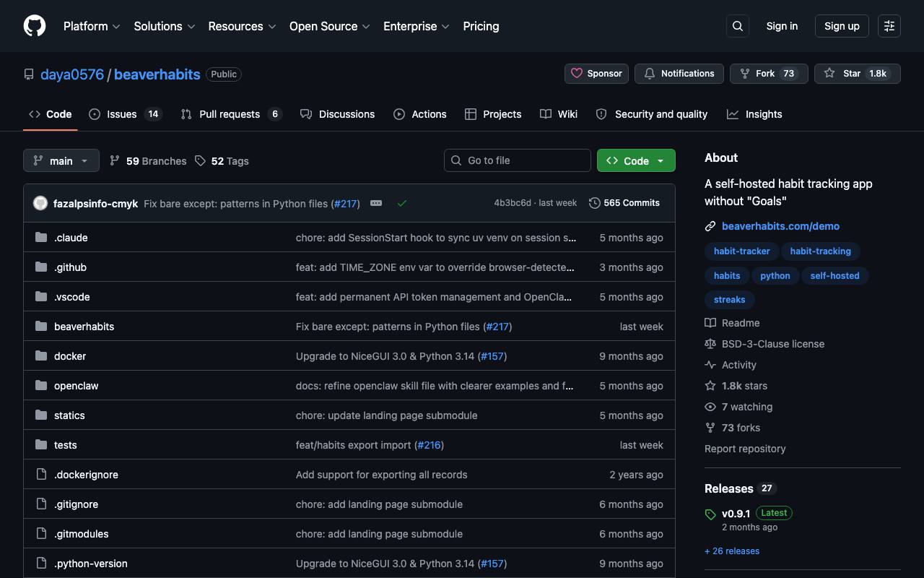Switch to the Pull requests tab

(x=231, y=114)
